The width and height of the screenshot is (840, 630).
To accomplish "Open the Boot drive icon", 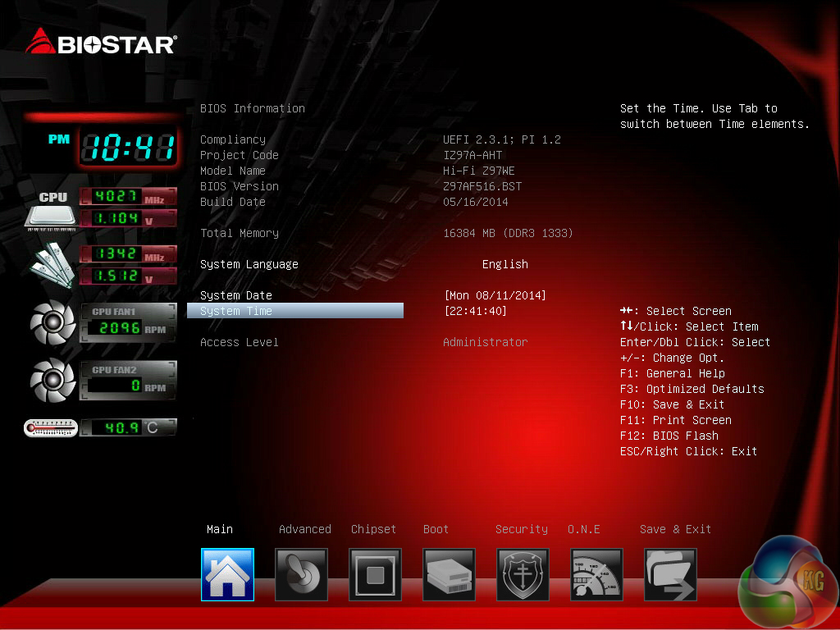I will click(x=449, y=574).
